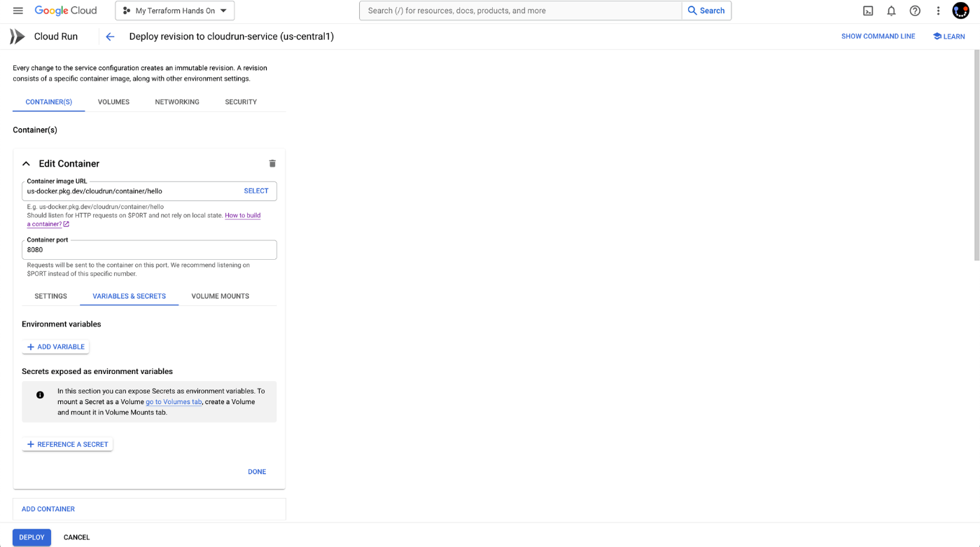980x547 pixels.
Task: Click Show Command Line
Action: pos(878,36)
